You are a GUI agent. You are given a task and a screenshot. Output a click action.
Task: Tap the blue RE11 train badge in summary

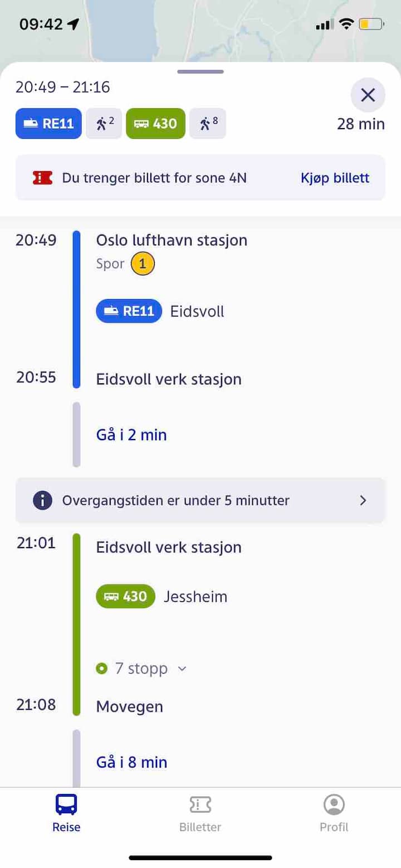coord(48,123)
